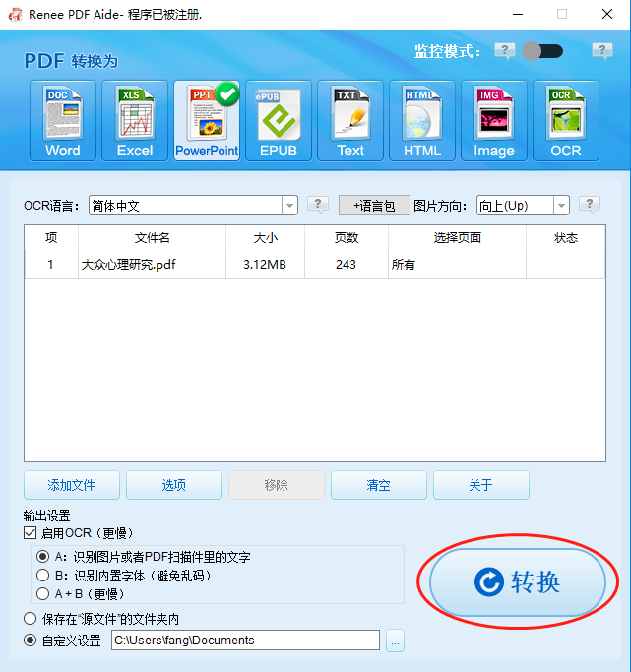Browse output folder with the ... button

click(395, 641)
